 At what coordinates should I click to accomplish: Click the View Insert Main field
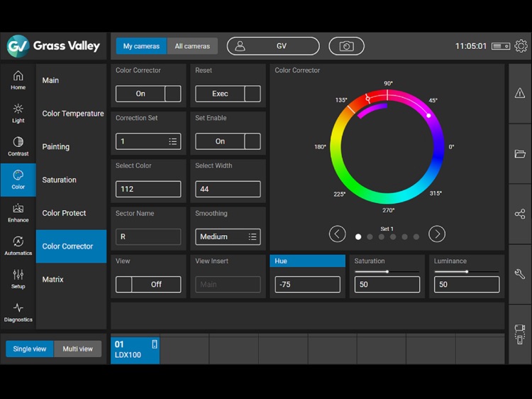click(228, 284)
